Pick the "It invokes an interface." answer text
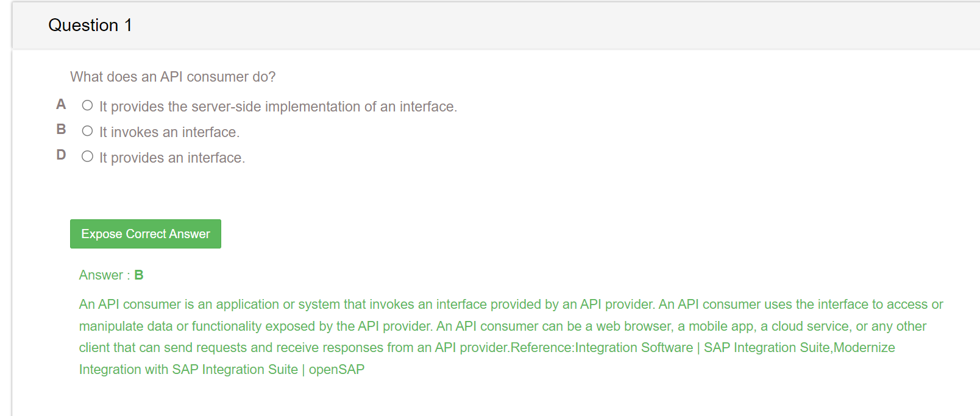The image size is (980, 416). coord(169,132)
